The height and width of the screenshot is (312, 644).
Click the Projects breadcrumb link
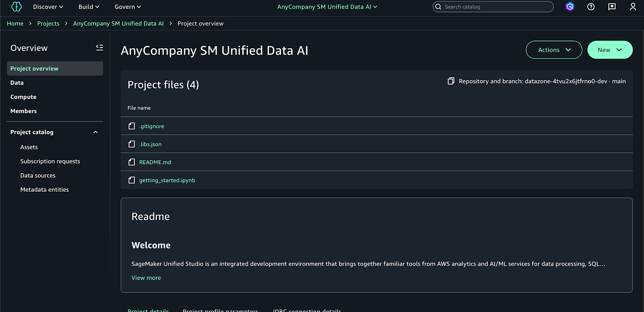pyautogui.click(x=48, y=23)
